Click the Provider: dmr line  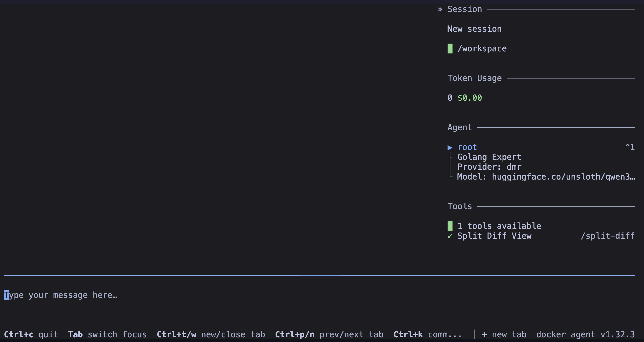(489, 167)
